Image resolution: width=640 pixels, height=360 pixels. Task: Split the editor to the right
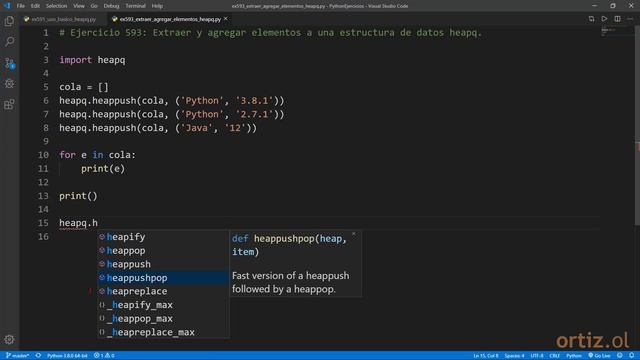pyautogui.click(x=617, y=19)
